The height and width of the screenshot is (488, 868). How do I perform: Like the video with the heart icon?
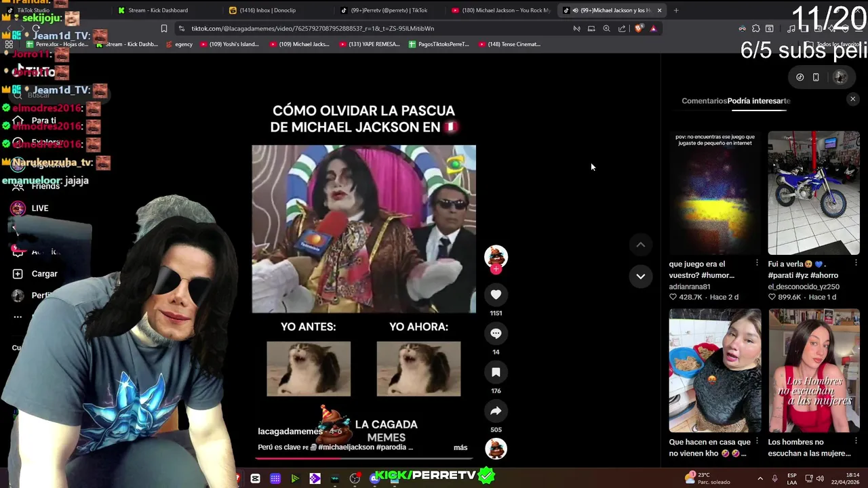[496, 295]
